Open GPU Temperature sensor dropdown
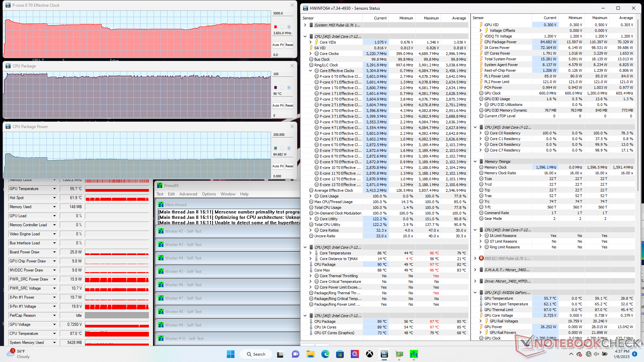Screen dimensions: 644x362 [x=54, y=189]
